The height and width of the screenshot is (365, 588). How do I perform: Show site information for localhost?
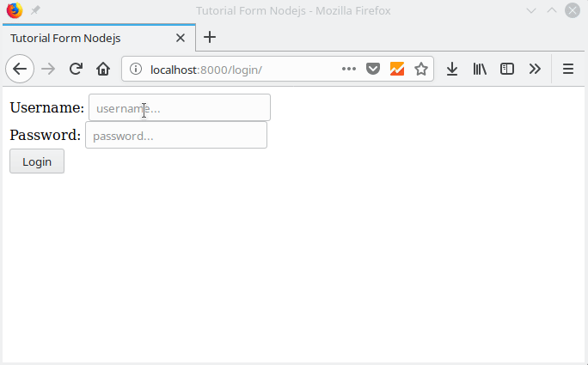click(x=136, y=69)
